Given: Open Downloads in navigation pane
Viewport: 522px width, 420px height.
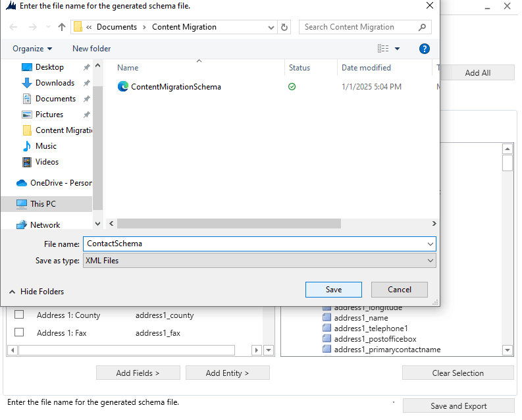Looking at the screenshot, I should [55, 83].
